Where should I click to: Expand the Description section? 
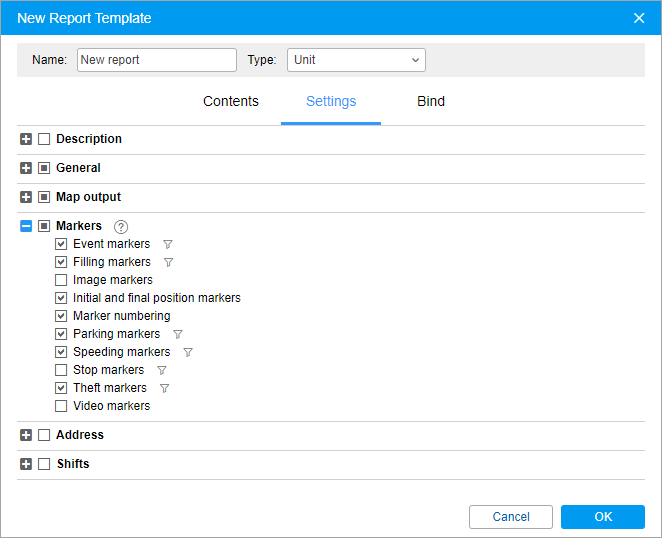26,139
